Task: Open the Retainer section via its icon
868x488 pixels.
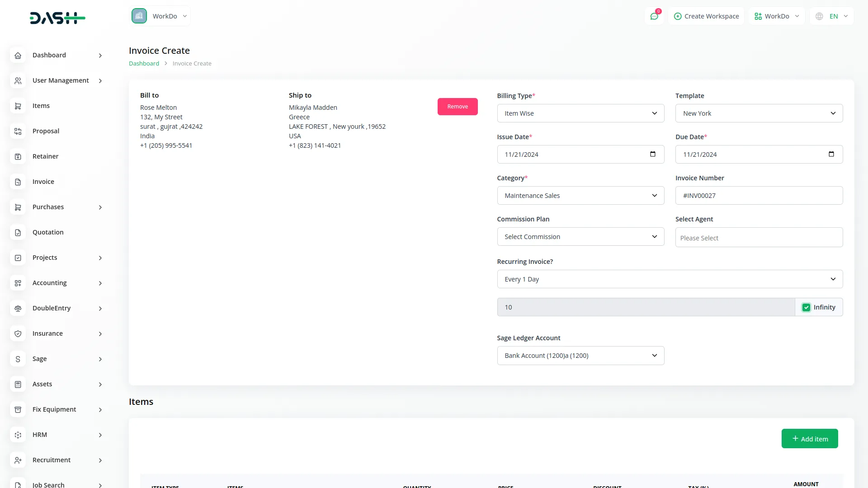Action: (x=18, y=156)
